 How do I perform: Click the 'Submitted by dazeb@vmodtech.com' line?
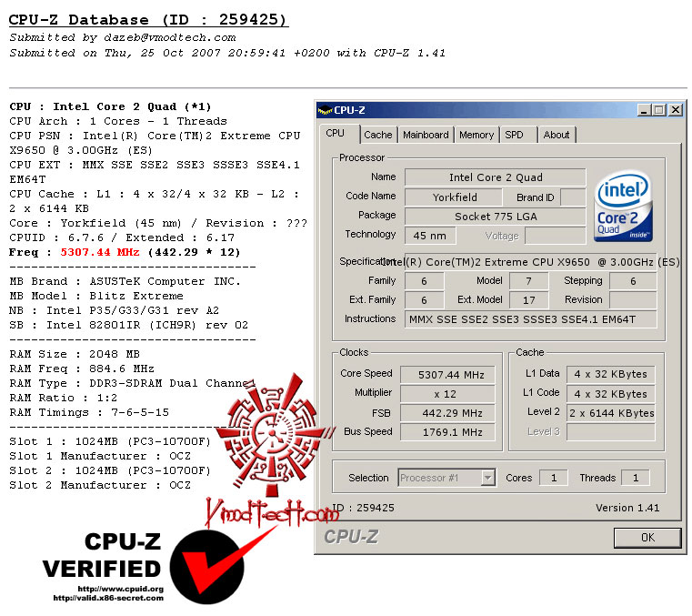[123, 37]
